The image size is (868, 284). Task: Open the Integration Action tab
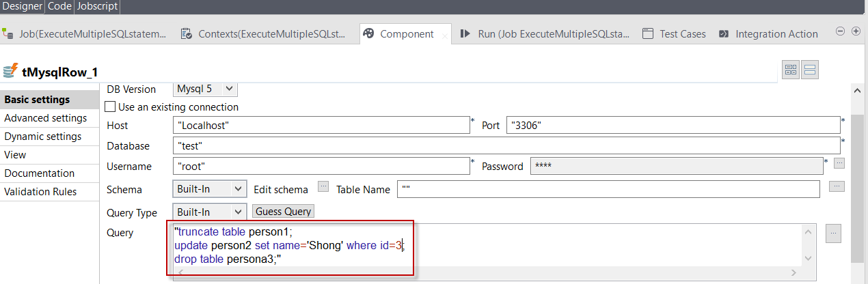click(768, 33)
